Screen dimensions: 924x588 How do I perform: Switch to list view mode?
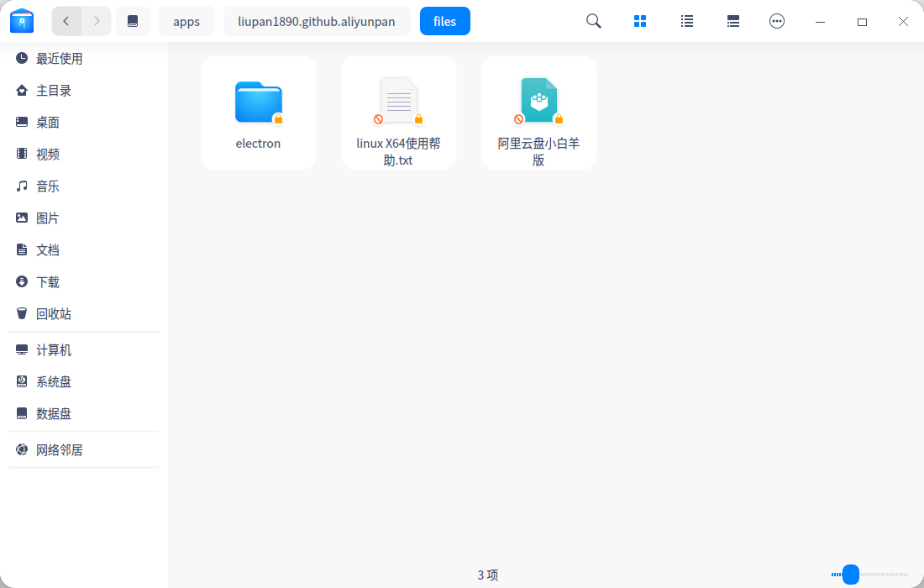(x=686, y=21)
